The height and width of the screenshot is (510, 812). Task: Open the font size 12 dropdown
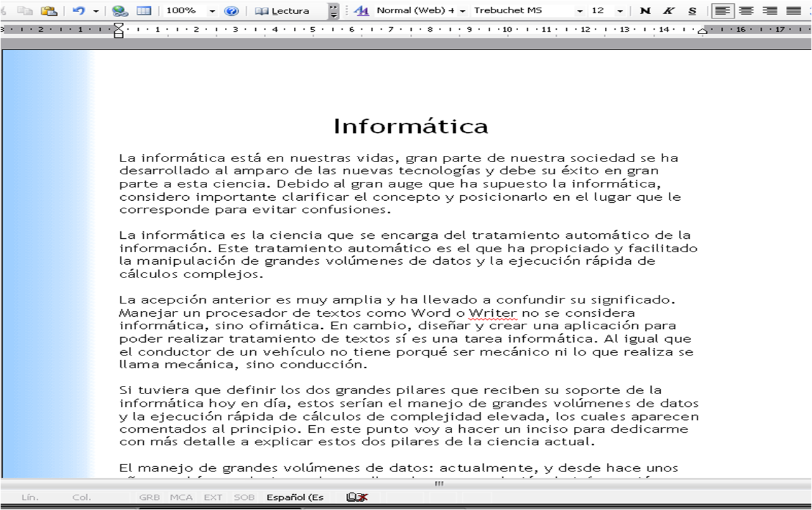coord(619,11)
